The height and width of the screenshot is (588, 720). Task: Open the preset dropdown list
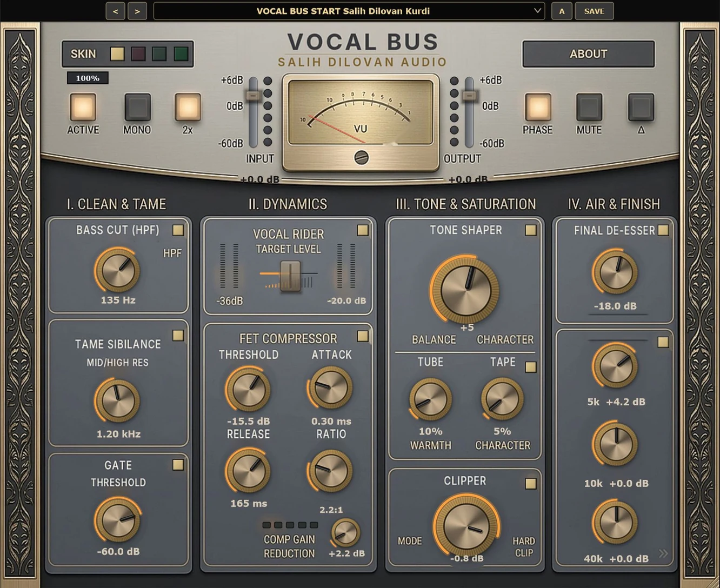[x=349, y=11]
